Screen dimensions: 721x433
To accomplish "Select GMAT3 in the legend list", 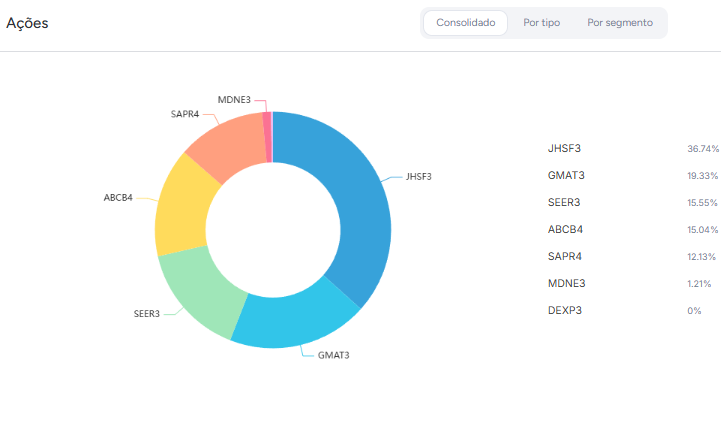I will (x=566, y=175).
